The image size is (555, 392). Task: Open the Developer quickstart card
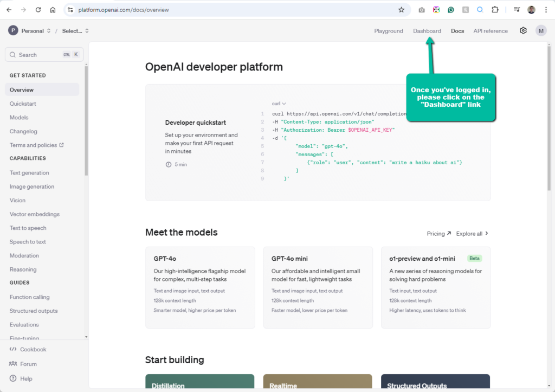318,143
